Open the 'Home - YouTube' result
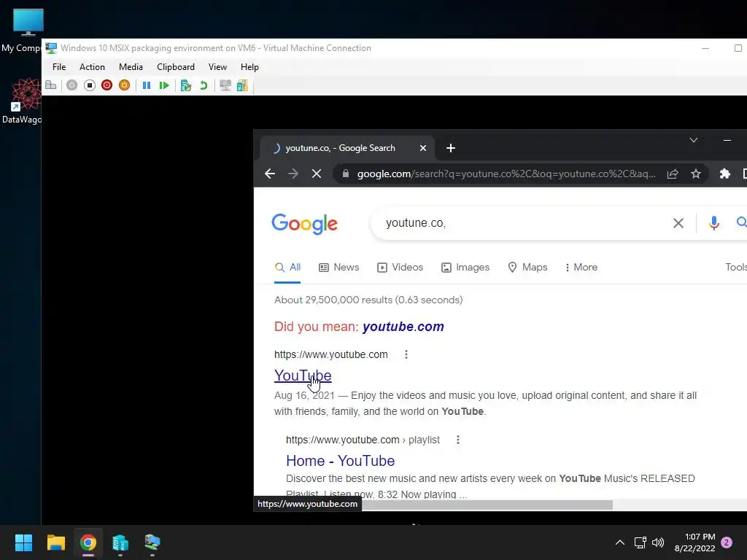 [x=340, y=461]
